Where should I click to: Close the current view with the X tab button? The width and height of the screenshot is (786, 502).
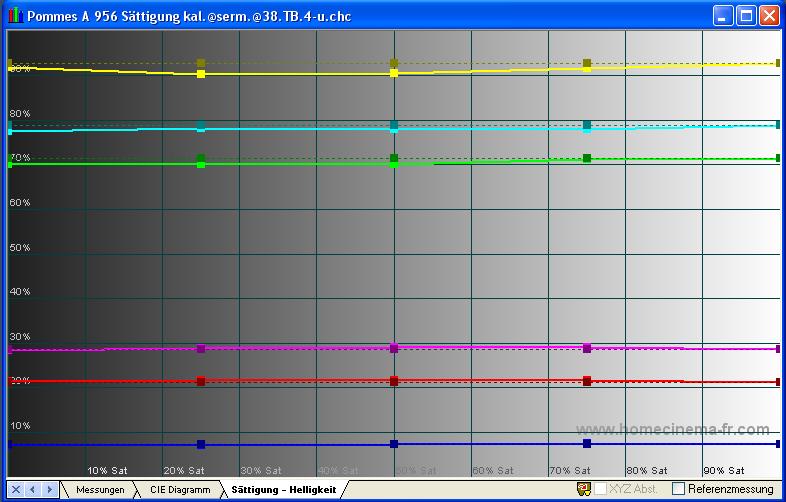click(x=16, y=489)
